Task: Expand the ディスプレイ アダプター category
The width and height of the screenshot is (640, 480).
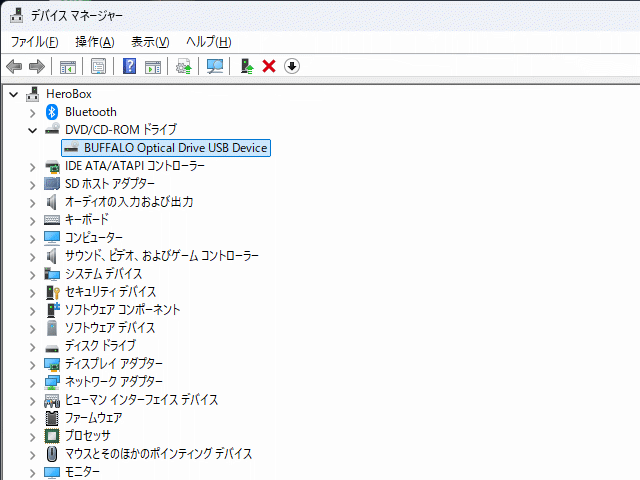Action: (34, 364)
